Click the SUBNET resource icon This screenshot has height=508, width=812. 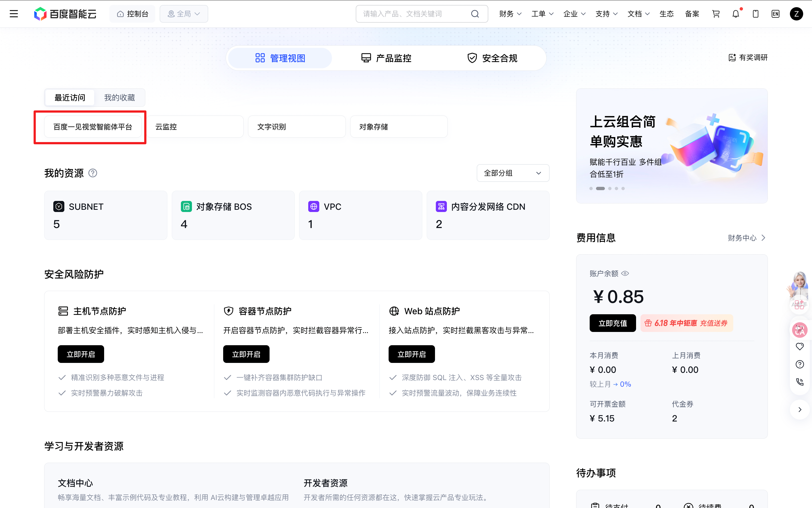pyautogui.click(x=59, y=207)
